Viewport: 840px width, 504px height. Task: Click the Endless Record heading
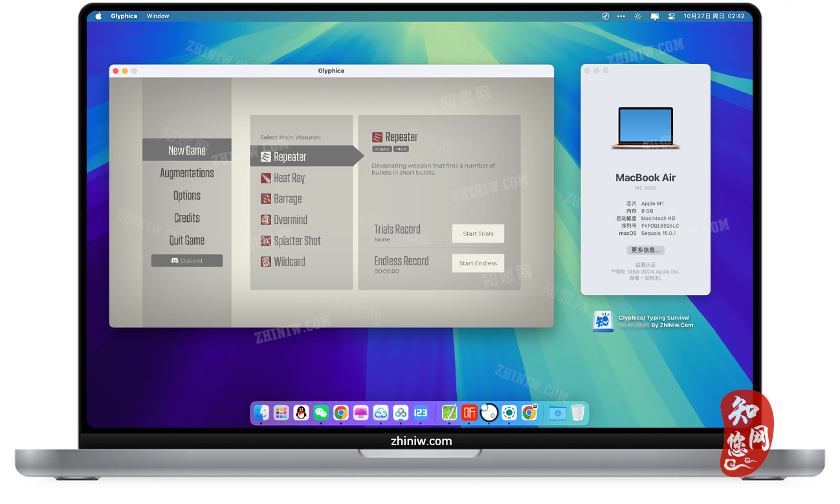(x=401, y=261)
